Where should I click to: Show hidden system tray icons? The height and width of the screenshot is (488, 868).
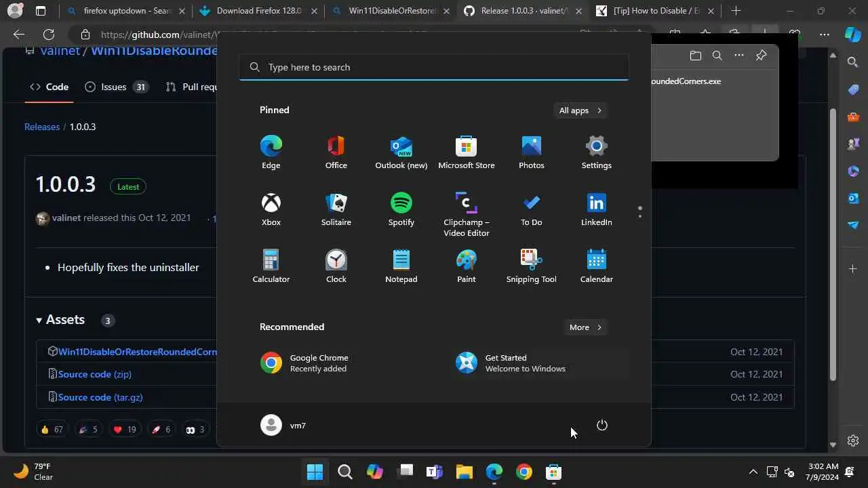[753, 472]
